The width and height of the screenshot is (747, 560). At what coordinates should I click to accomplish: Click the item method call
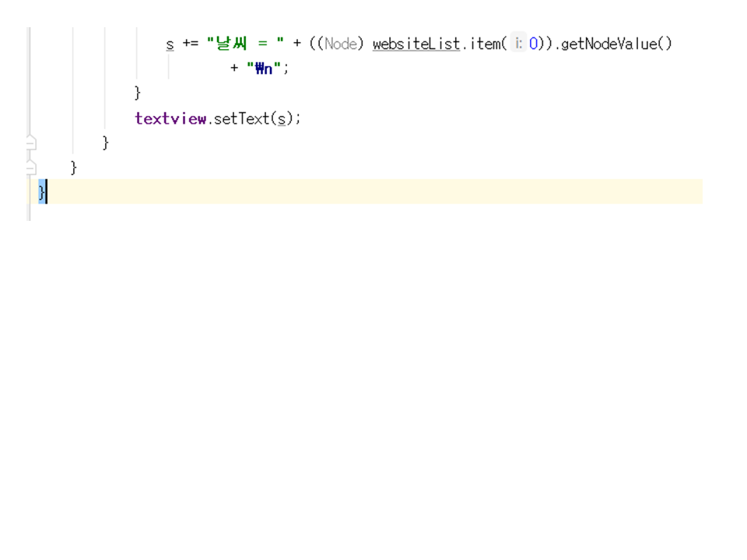tap(485, 44)
